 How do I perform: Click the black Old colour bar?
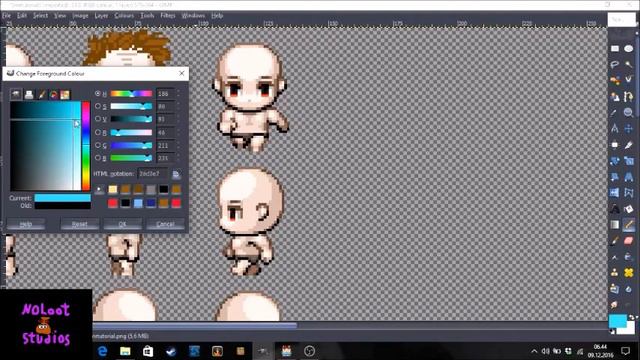[62, 206]
